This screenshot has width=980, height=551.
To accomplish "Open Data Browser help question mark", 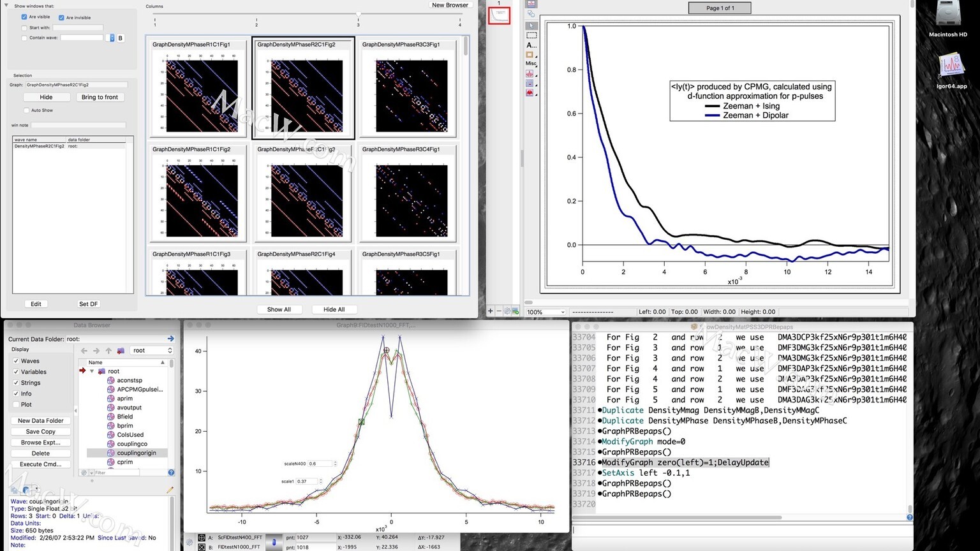I will coord(171,473).
